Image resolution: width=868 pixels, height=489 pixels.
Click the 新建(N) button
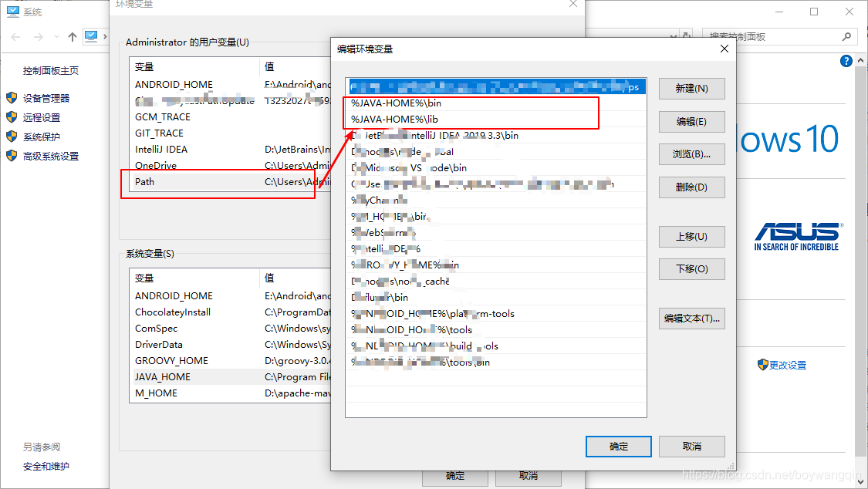(x=691, y=89)
